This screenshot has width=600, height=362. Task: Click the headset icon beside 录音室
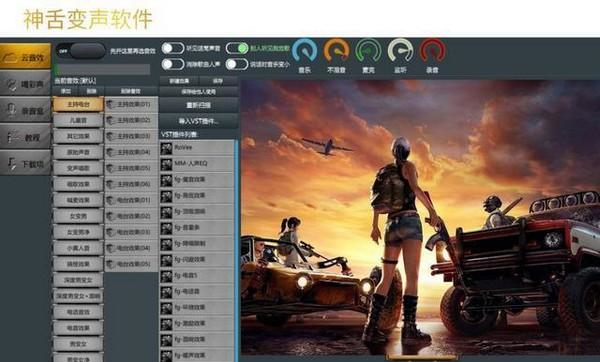pos(12,110)
